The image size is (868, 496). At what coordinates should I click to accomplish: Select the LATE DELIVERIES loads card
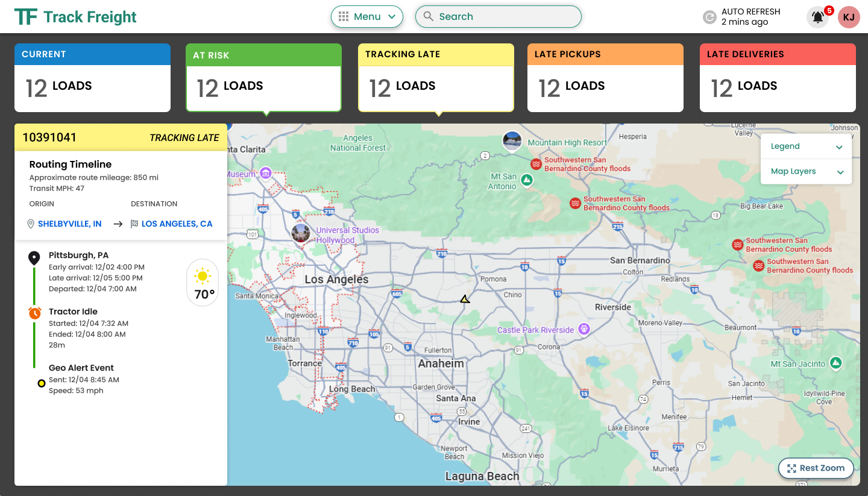coord(778,77)
